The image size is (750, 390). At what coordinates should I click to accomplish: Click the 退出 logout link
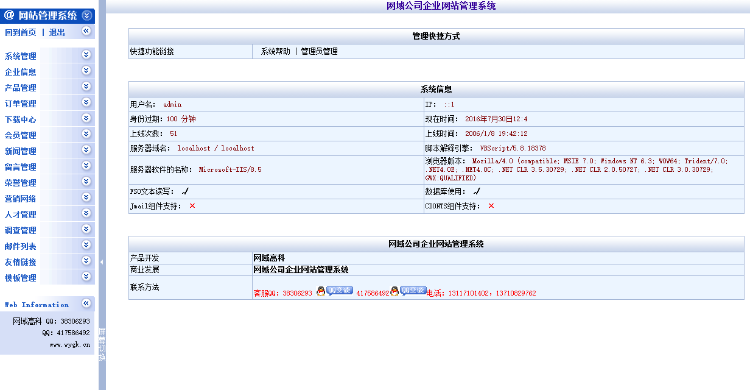coord(57,33)
